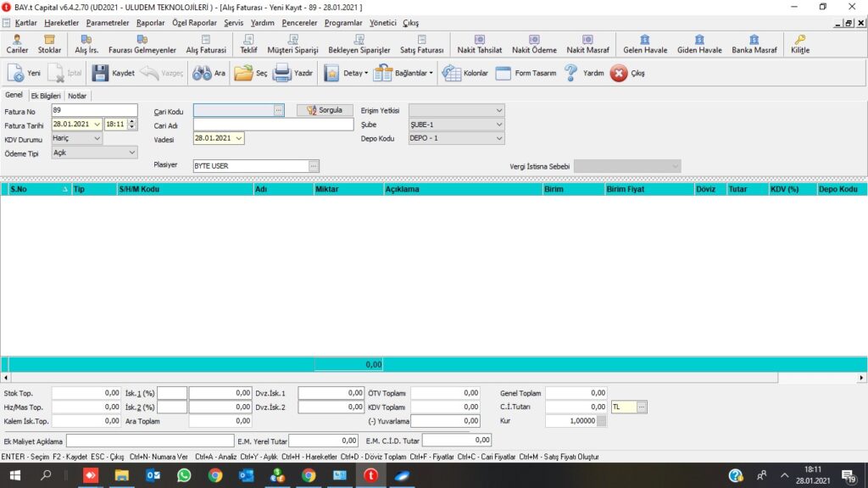Image resolution: width=868 pixels, height=488 pixels.
Task: Click the Ara binoculars search icon
Action: 201,74
